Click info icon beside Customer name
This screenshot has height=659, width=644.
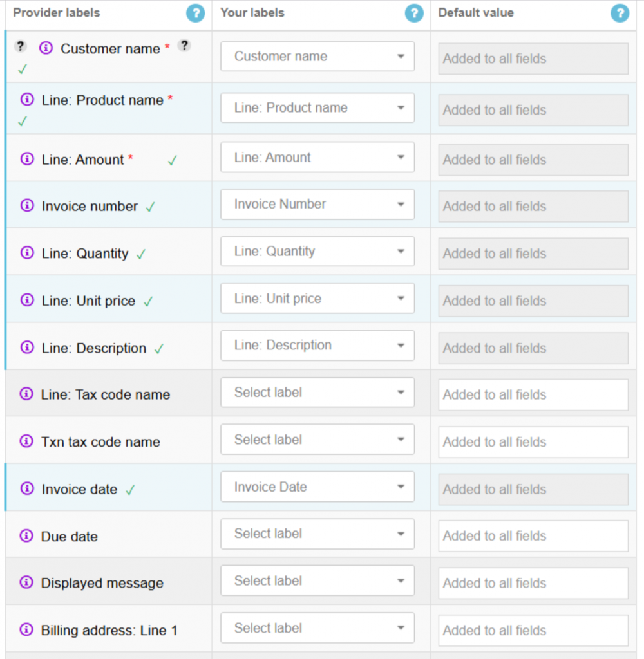46,48
